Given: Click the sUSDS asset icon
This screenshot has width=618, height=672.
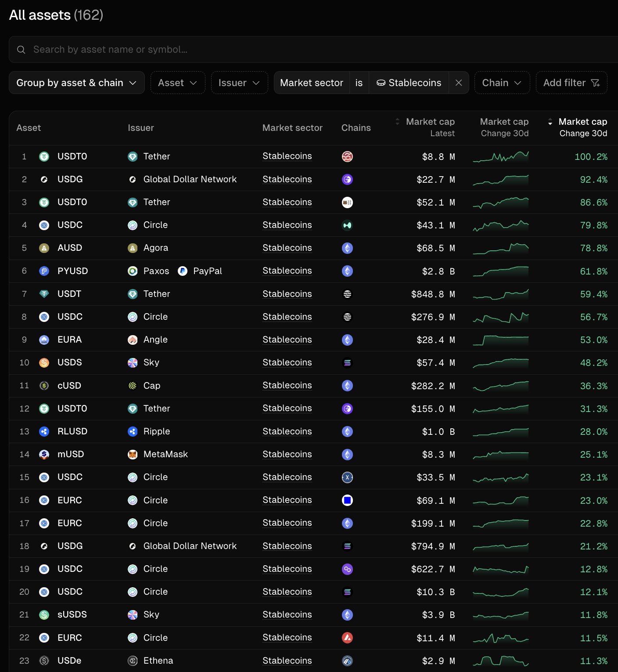Looking at the screenshot, I should tap(44, 615).
